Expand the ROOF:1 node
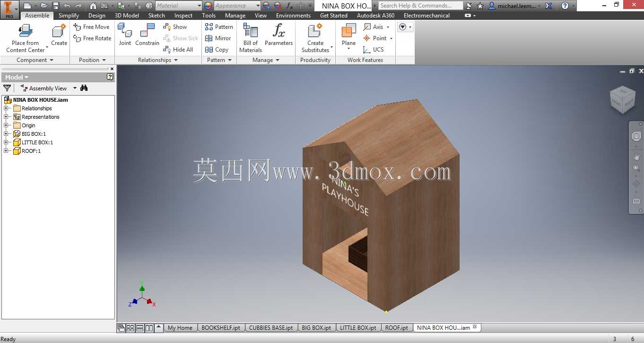 6,151
